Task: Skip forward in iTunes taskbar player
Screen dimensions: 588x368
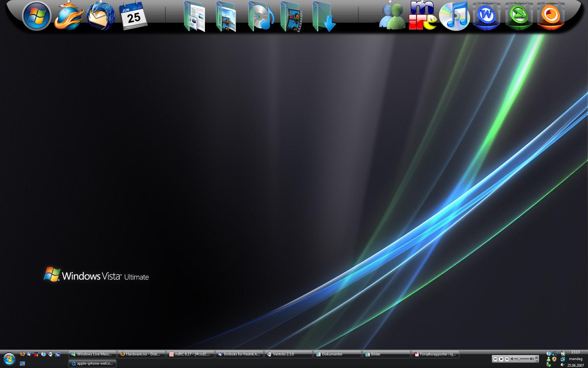Action: (x=507, y=359)
